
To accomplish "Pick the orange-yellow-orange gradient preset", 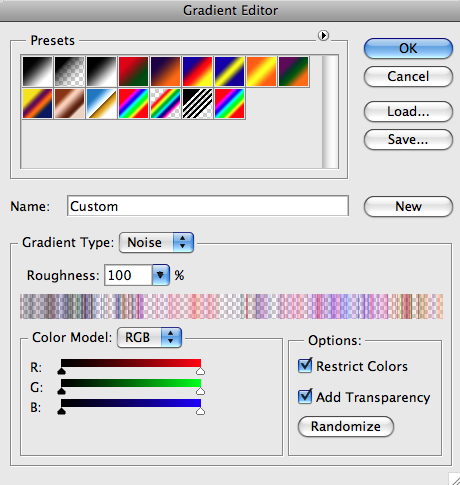I will pyautogui.click(x=261, y=72).
